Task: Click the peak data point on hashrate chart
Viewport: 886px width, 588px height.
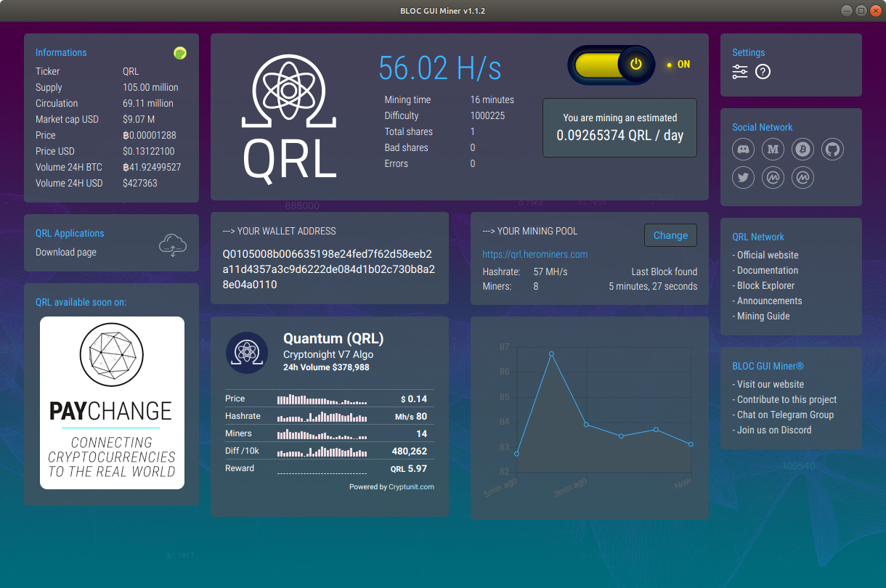Action: tap(551, 354)
